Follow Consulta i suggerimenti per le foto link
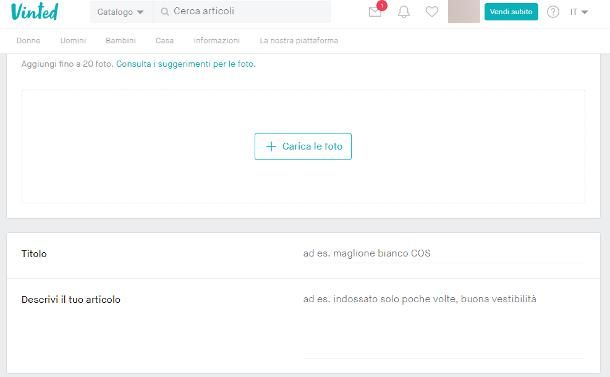This screenshot has width=610, height=377. (x=186, y=64)
